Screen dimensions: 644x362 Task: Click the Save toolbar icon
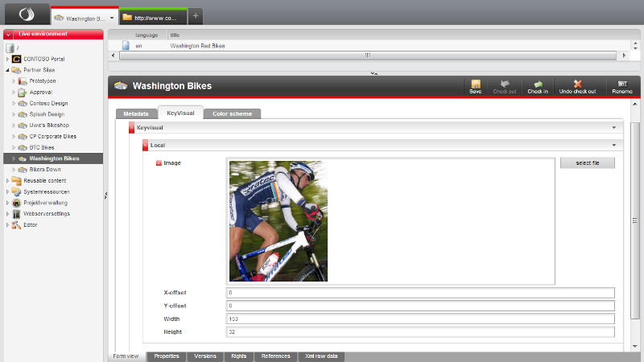476,84
